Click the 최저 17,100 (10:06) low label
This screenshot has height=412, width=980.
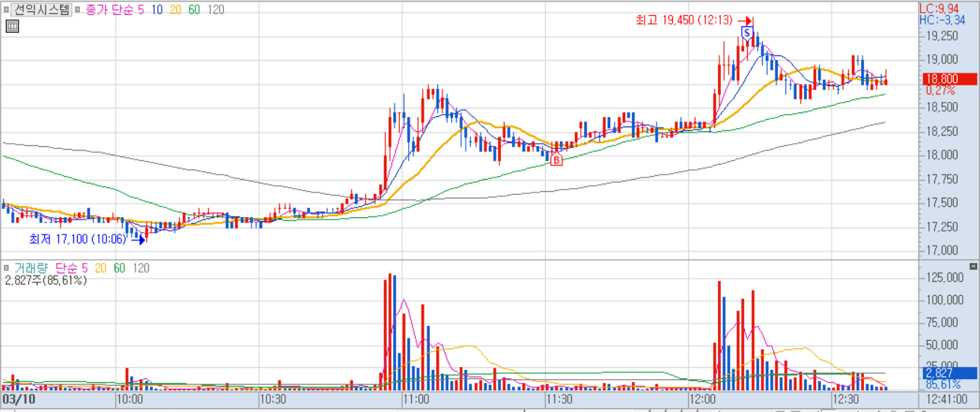[77, 240]
